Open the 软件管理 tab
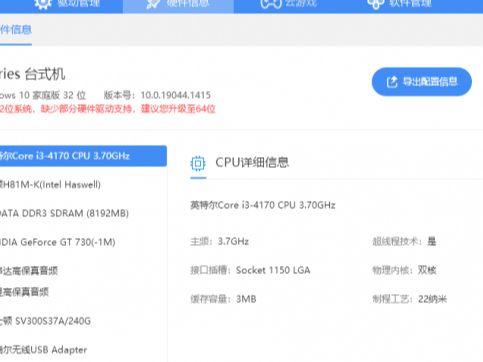The image size is (483, 362). point(399,4)
